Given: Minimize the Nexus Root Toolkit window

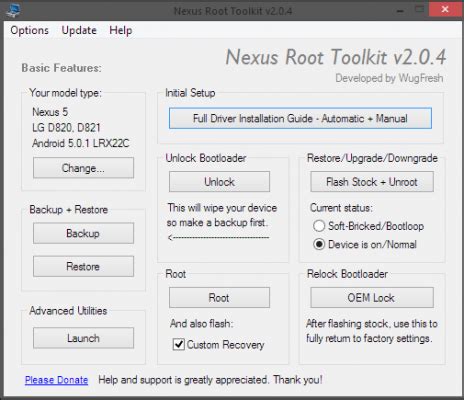Looking at the screenshot, I should (x=400, y=10).
